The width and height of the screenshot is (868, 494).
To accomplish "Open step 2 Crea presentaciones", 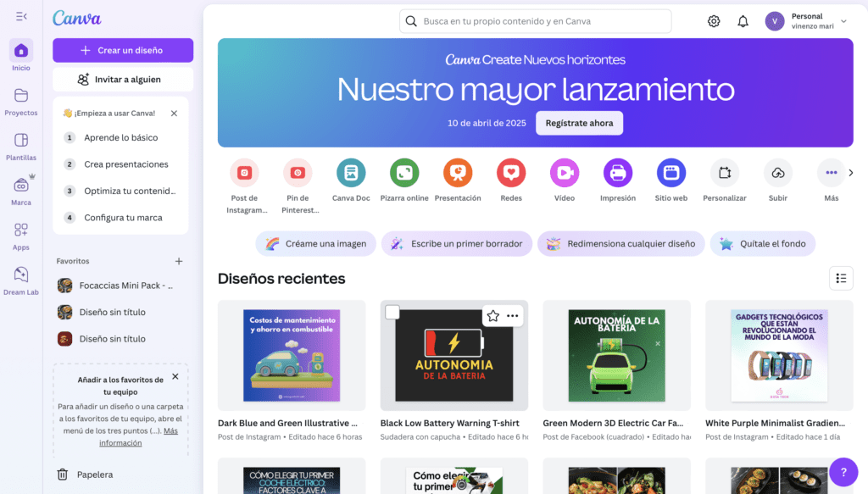I will (x=120, y=164).
